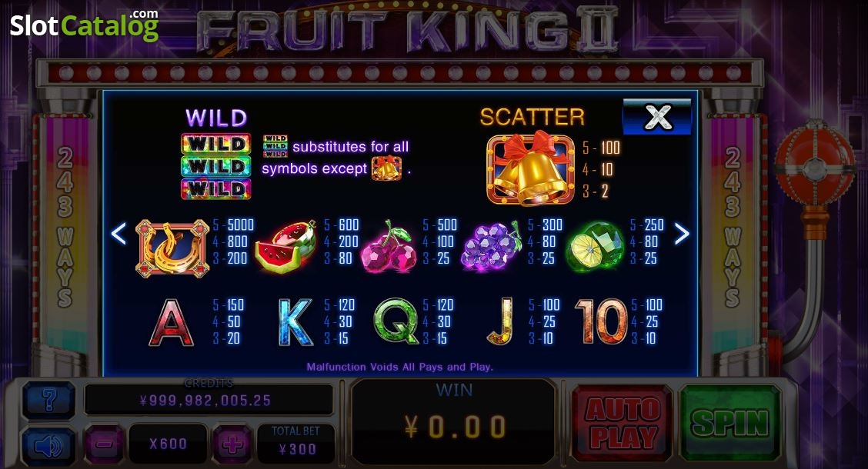Pull the red ball slot lever

tap(814, 166)
